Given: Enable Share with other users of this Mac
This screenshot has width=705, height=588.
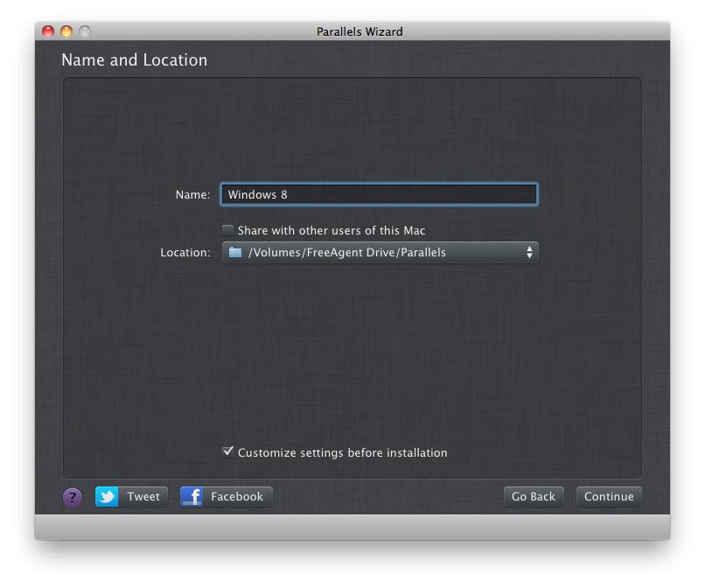Looking at the screenshot, I should coord(227,230).
